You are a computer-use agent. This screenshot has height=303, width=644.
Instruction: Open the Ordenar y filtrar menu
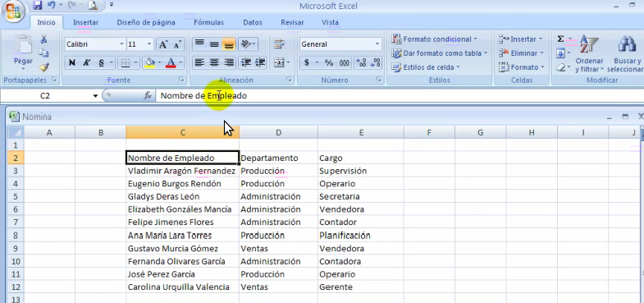tap(589, 54)
